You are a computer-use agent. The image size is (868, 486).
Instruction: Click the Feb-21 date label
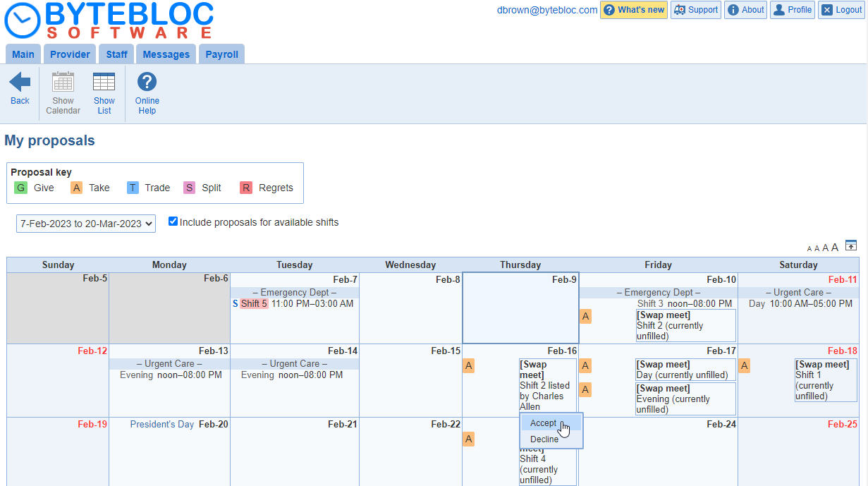pos(343,425)
